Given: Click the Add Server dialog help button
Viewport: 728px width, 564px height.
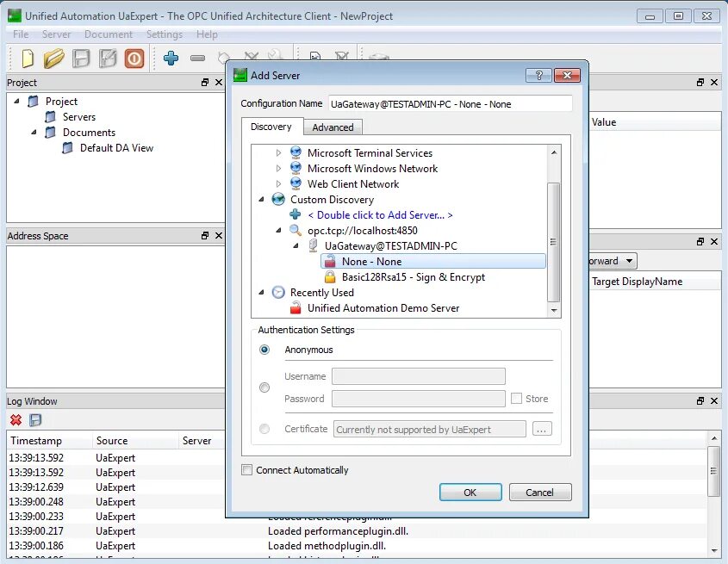Looking at the screenshot, I should (x=538, y=75).
